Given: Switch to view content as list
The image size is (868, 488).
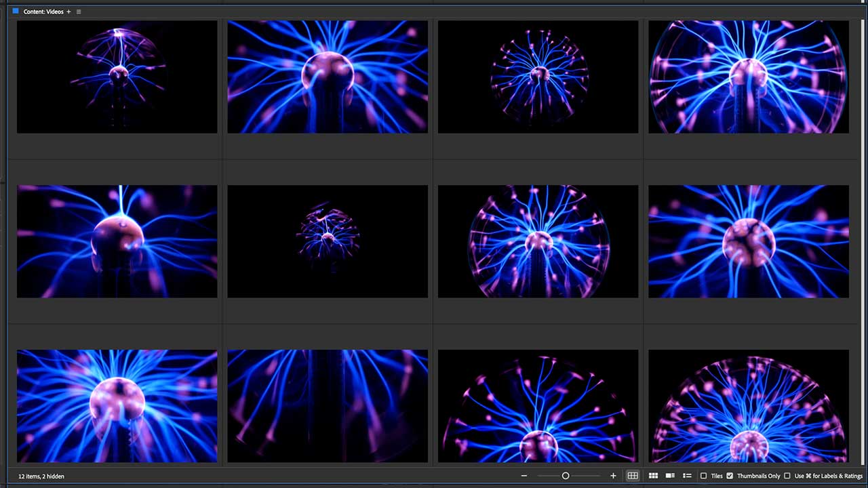Looking at the screenshot, I should pyautogui.click(x=687, y=476).
